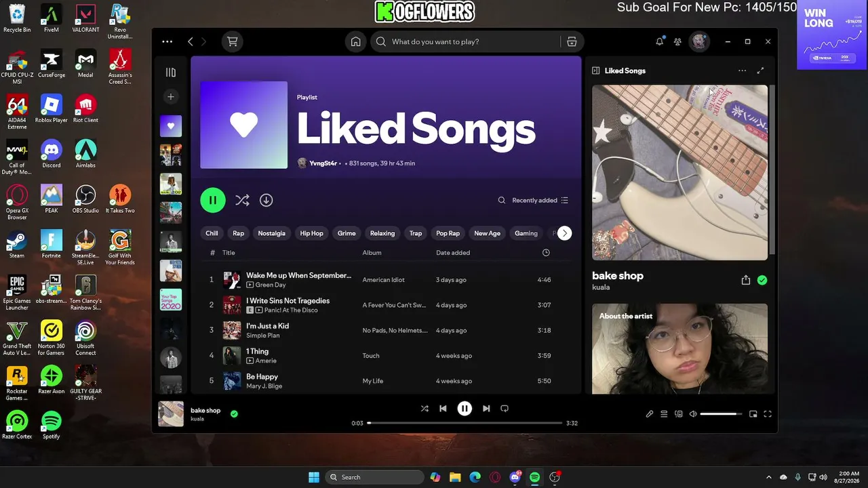Open the What's New notification bell
Viewport: 868px width, 488px height.
(x=659, y=42)
